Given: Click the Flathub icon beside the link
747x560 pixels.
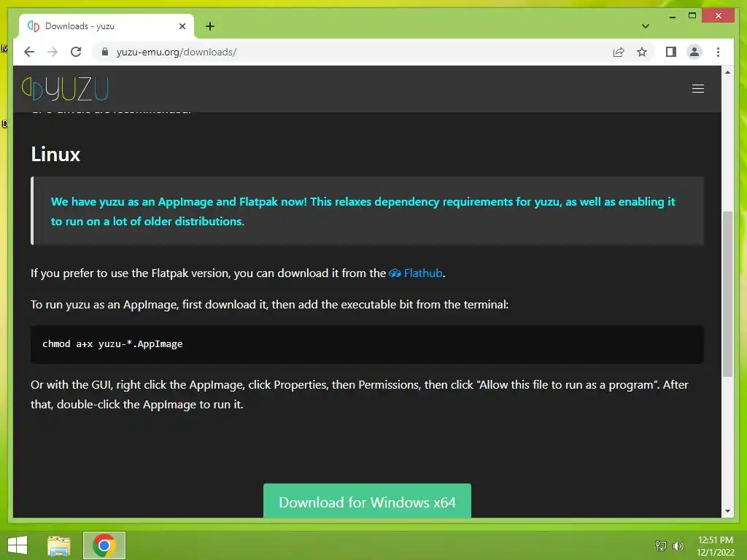Looking at the screenshot, I should coord(395,273).
